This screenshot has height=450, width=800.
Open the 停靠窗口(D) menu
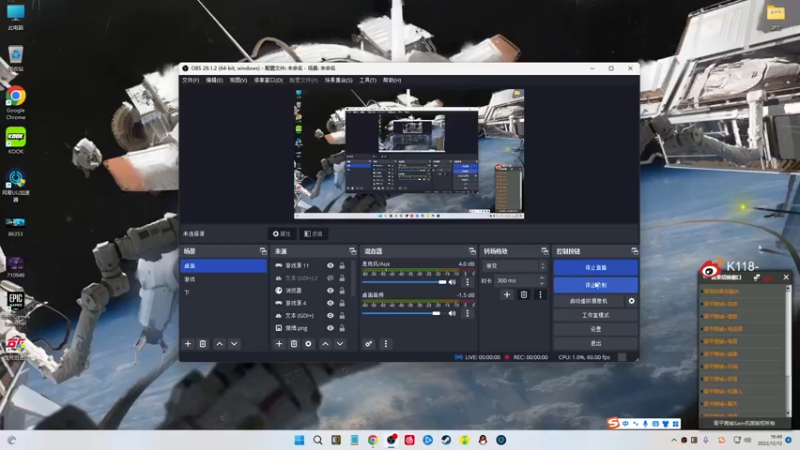coord(268,80)
